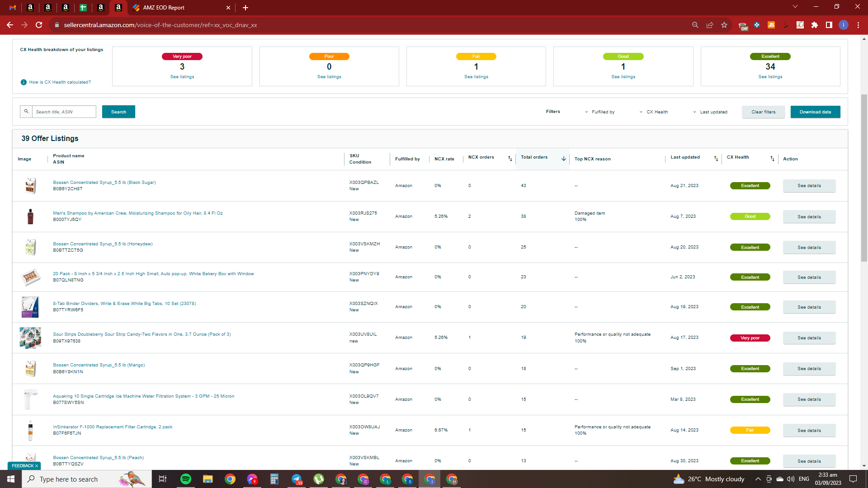Sort listings by CX Health column

(772, 159)
